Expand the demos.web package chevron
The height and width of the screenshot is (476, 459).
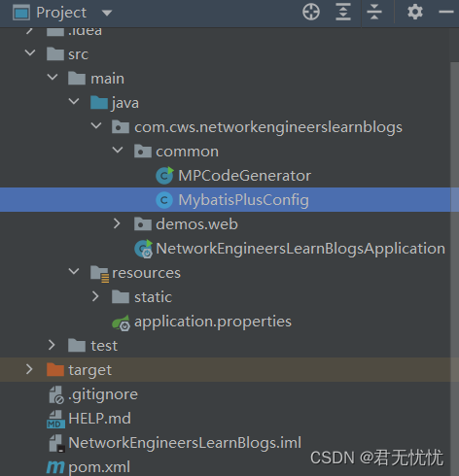coord(117,223)
